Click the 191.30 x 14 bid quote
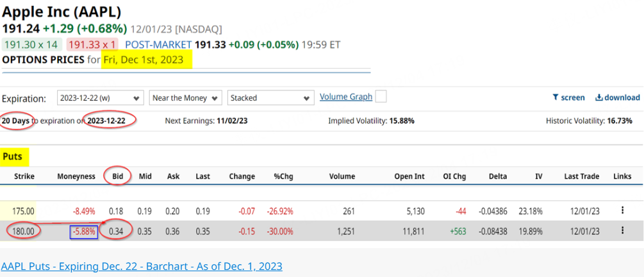644x277 pixels. [x=31, y=44]
